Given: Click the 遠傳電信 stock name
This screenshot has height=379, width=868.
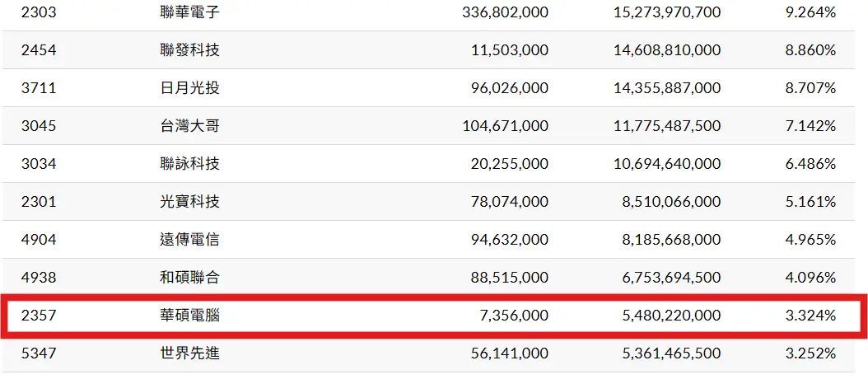Looking at the screenshot, I should (x=190, y=240).
